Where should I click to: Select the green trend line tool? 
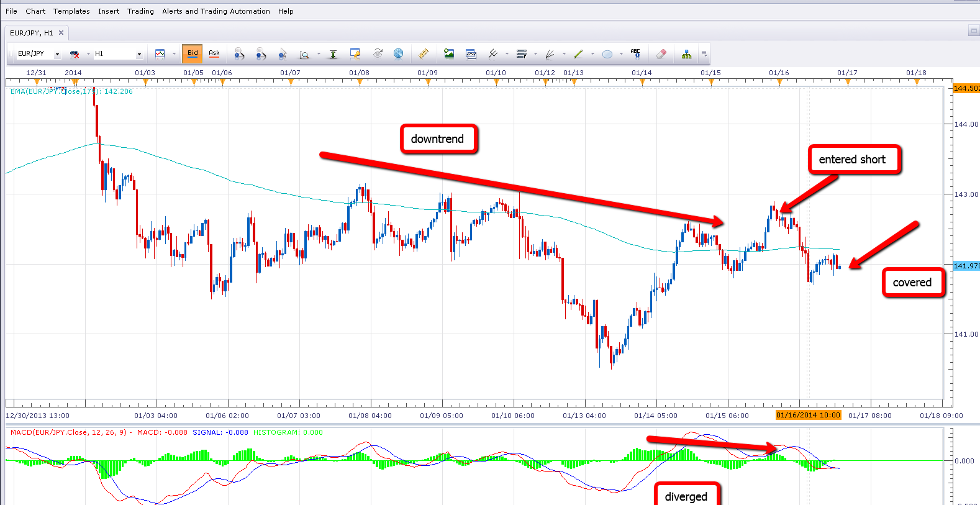(x=578, y=54)
